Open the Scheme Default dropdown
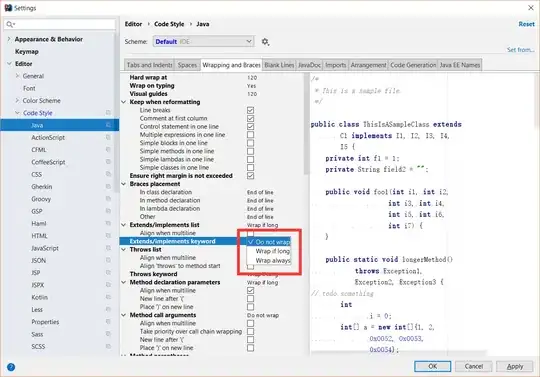The height and width of the screenshot is (377, 540). coord(204,42)
